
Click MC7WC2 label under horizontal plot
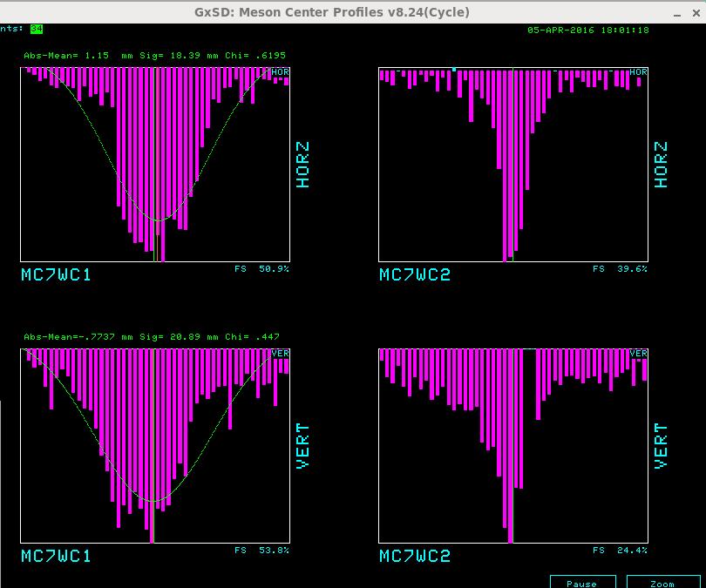415,274
